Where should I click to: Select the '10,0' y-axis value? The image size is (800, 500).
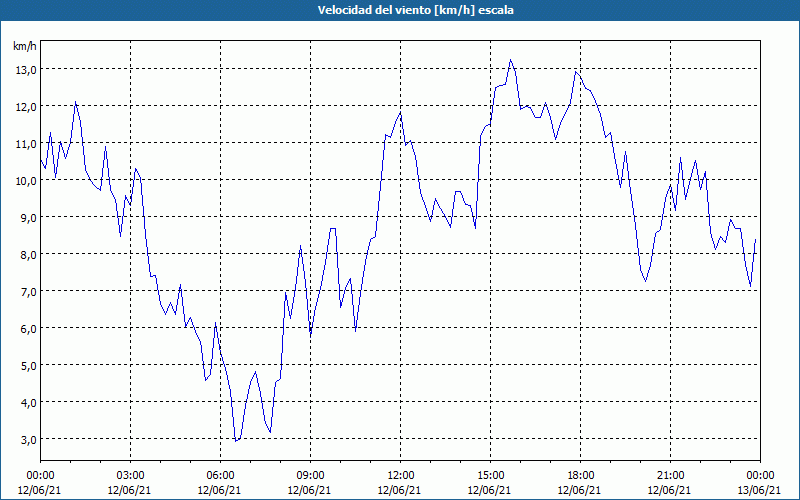[x=25, y=181]
